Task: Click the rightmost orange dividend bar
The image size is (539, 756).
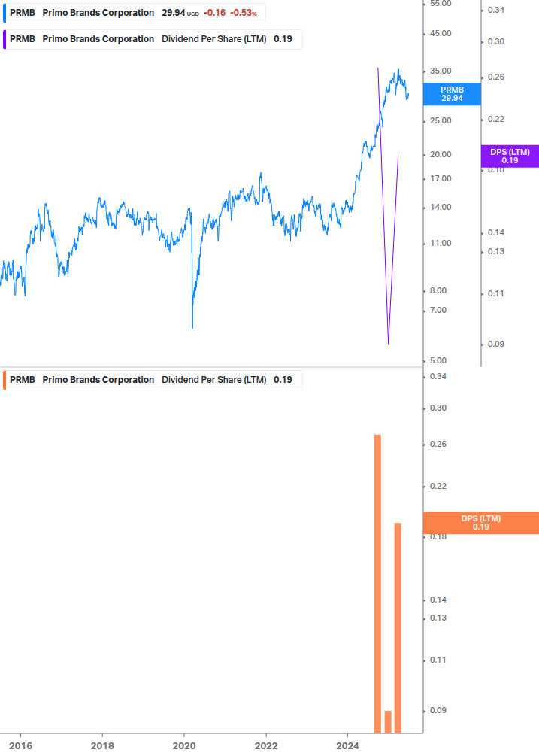Action: [398, 628]
